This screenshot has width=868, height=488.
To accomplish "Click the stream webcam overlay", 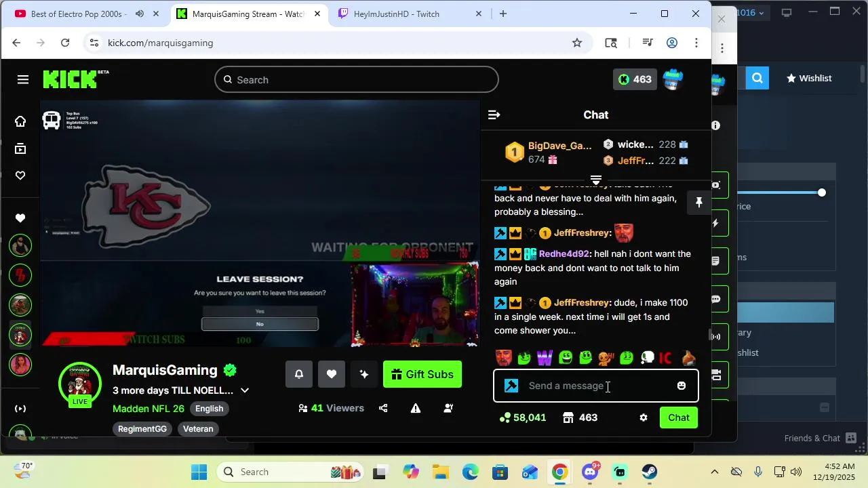I will pos(414,304).
